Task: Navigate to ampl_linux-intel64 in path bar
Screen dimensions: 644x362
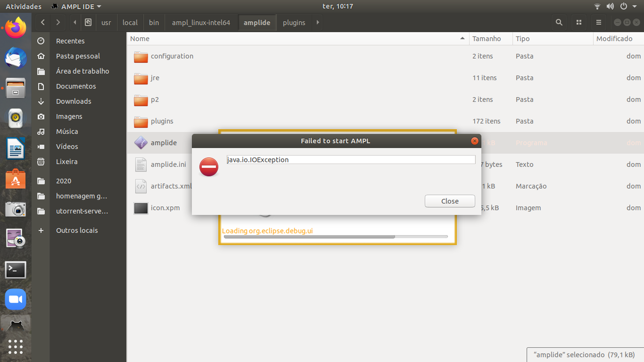Action: (x=201, y=23)
